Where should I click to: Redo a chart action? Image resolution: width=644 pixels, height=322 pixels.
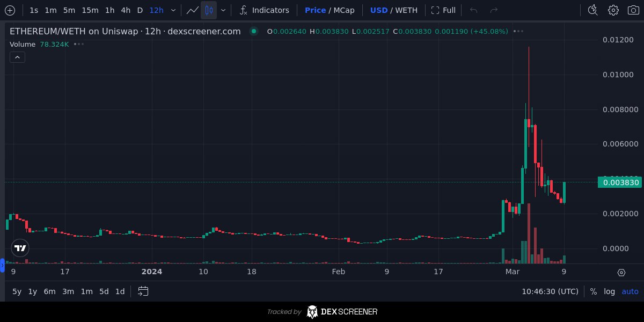click(x=493, y=10)
